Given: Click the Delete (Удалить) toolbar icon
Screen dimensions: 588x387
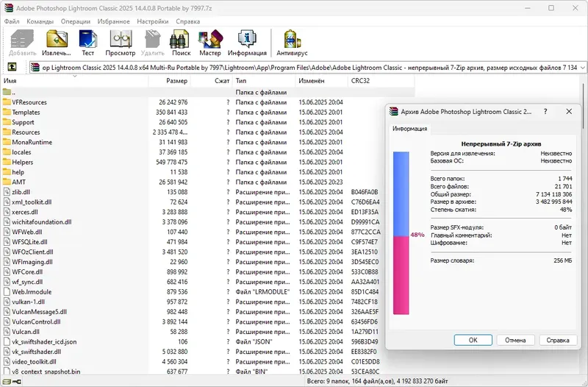Looking at the screenshot, I should coord(153,39).
